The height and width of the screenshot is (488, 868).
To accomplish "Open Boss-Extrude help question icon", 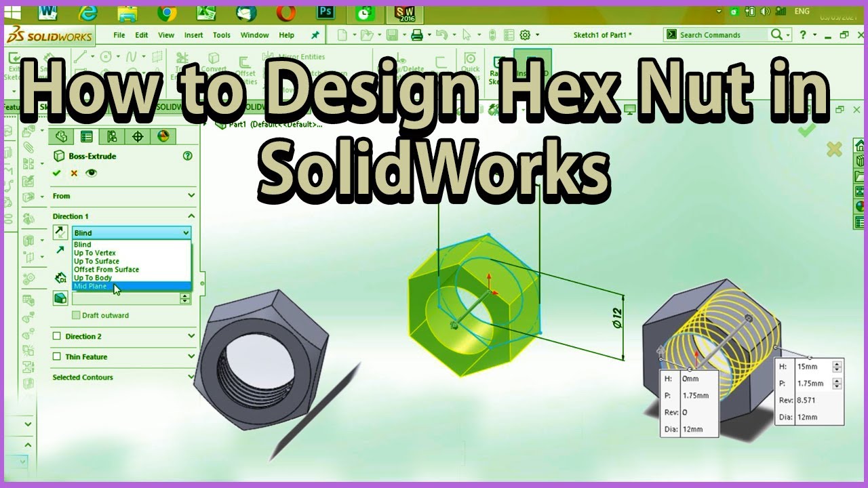I will pyautogui.click(x=188, y=156).
